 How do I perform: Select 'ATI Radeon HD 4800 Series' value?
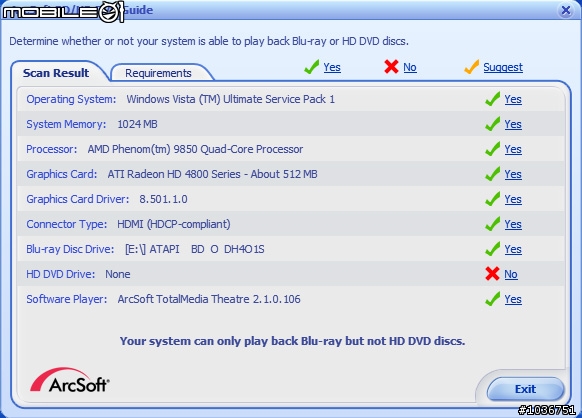pyautogui.click(x=174, y=174)
